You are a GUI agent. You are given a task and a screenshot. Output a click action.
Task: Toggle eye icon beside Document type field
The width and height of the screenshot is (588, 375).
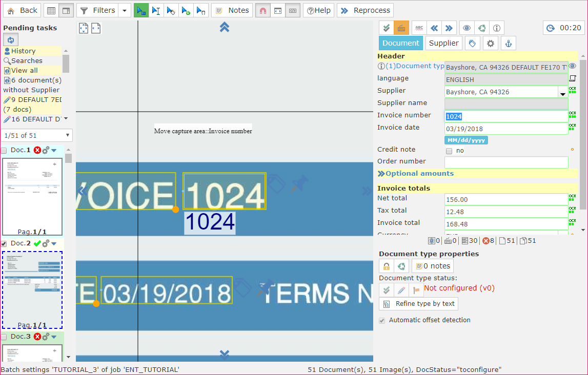pyautogui.click(x=572, y=66)
